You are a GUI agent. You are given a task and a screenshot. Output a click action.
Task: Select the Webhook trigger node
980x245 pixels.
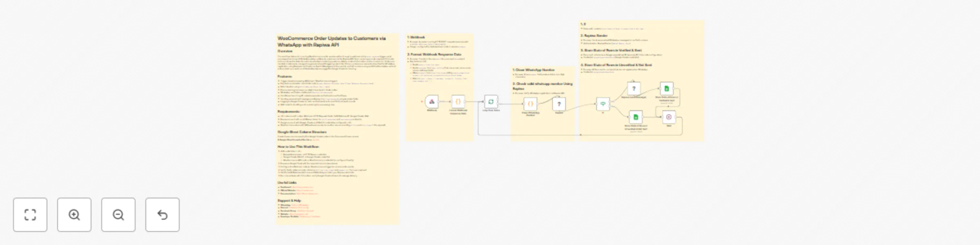click(432, 102)
